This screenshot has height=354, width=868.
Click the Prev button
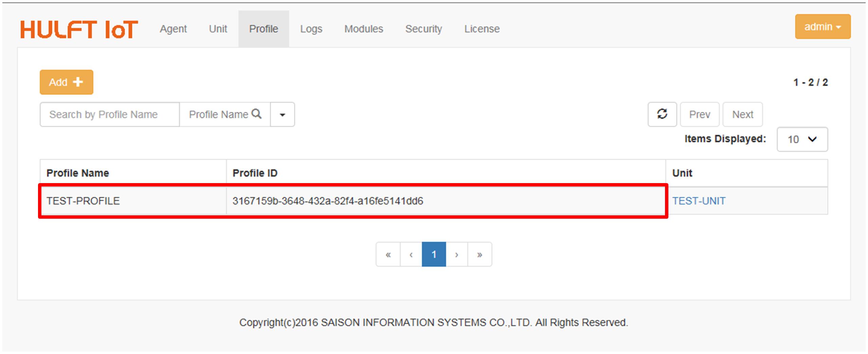click(x=699, y=114)
